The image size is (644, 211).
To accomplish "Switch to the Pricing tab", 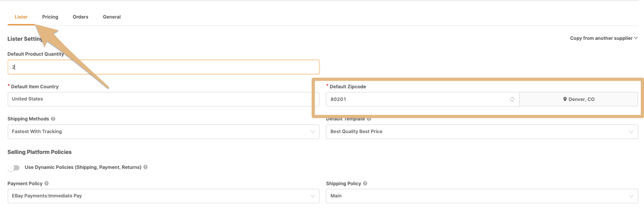I will click(x=50, y=17).
